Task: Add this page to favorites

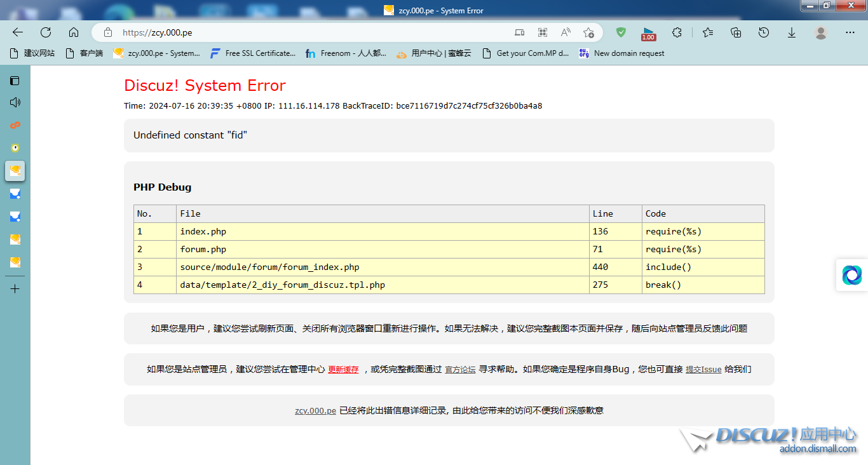Action: pyautogui.click(x=589, y=32)
